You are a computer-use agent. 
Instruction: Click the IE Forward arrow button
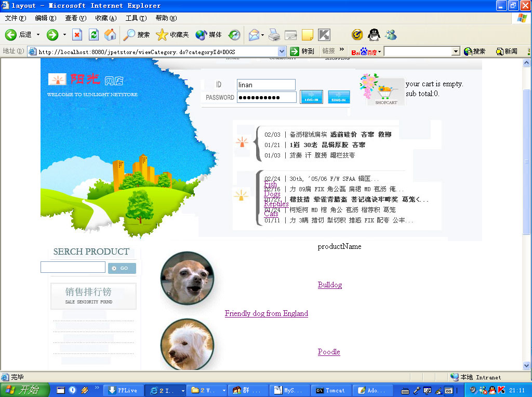point(52,35)
